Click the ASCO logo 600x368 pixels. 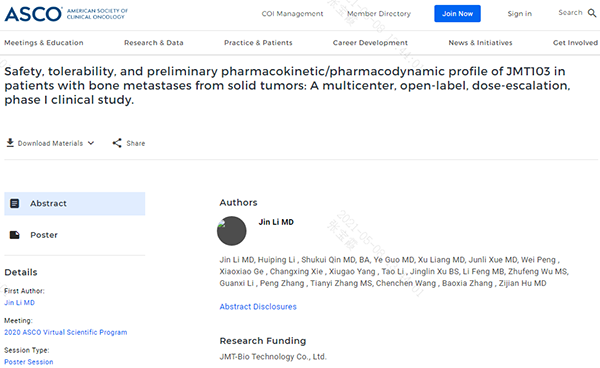tap(66, 14)
